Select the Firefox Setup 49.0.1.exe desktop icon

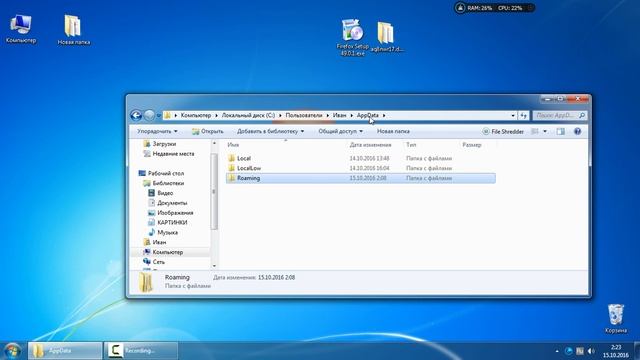click(353, 37)
